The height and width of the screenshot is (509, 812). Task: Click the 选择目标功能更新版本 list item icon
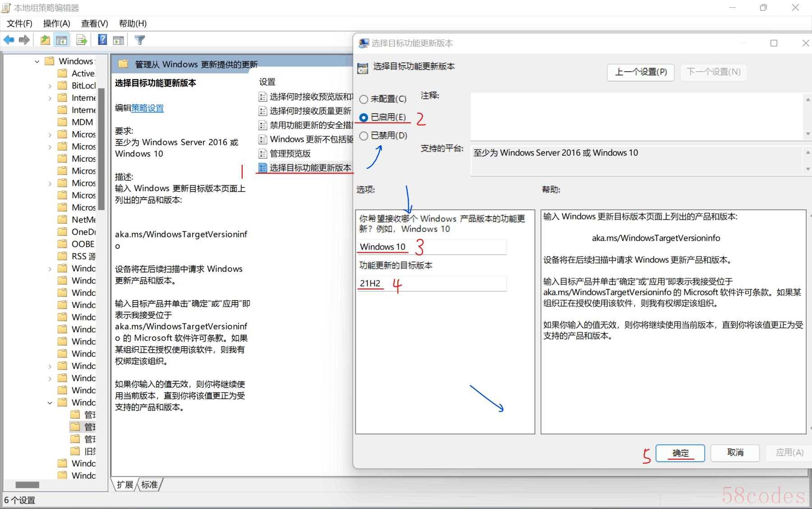tap(263, 168)
